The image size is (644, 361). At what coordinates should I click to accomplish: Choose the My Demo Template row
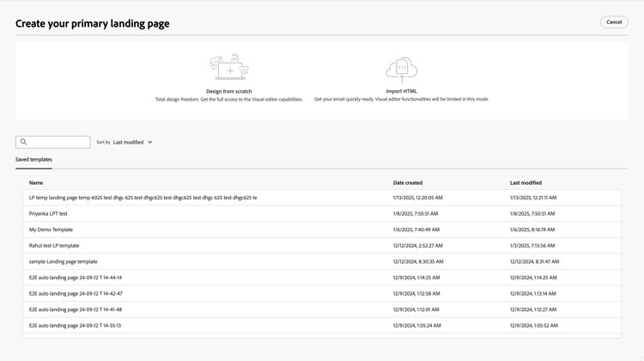(322, 229)
